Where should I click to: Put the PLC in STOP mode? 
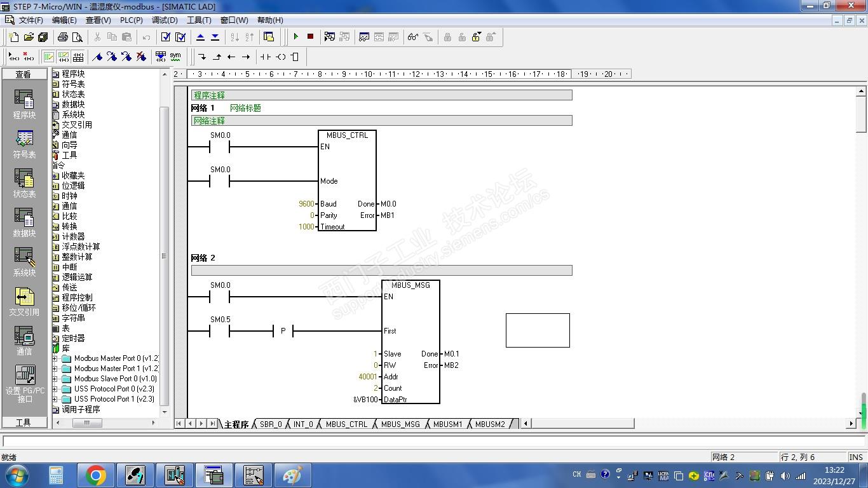(310, 37)
